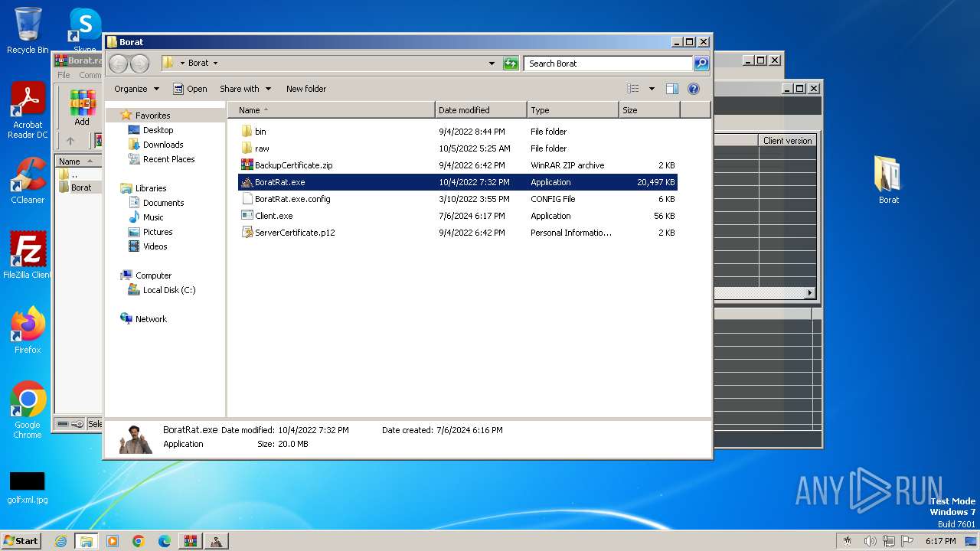Click Client version column in background window

[x=787, y=141]
